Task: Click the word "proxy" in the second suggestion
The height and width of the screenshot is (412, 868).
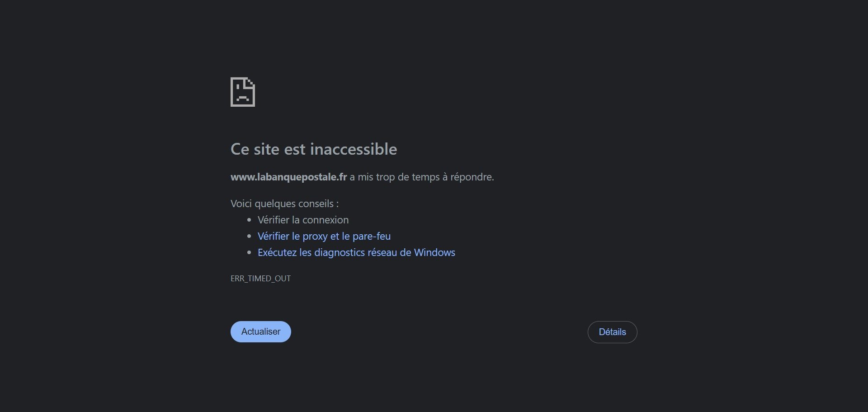Action: [x=315, y=237]
